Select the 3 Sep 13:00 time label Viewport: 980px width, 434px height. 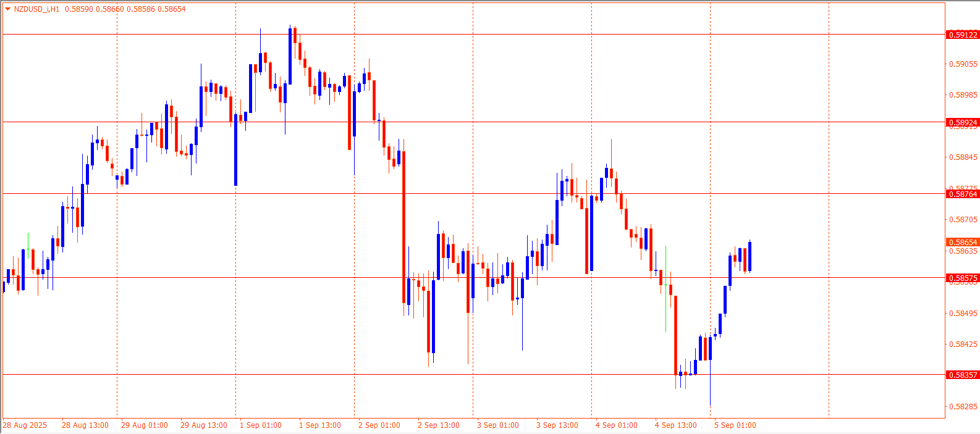click(x=557, y=425)
